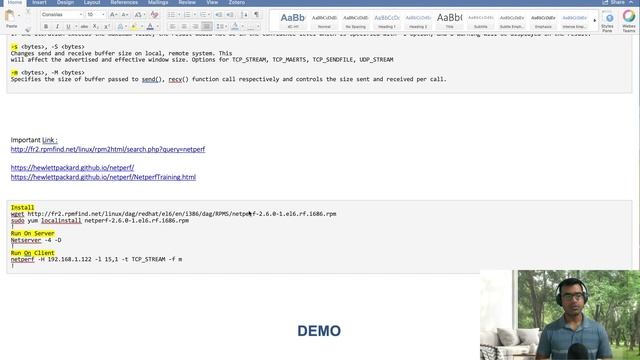This screenshot has width=640, height=360.
Task: Toggle Italic formatting
Action: [x=57, y=27]
